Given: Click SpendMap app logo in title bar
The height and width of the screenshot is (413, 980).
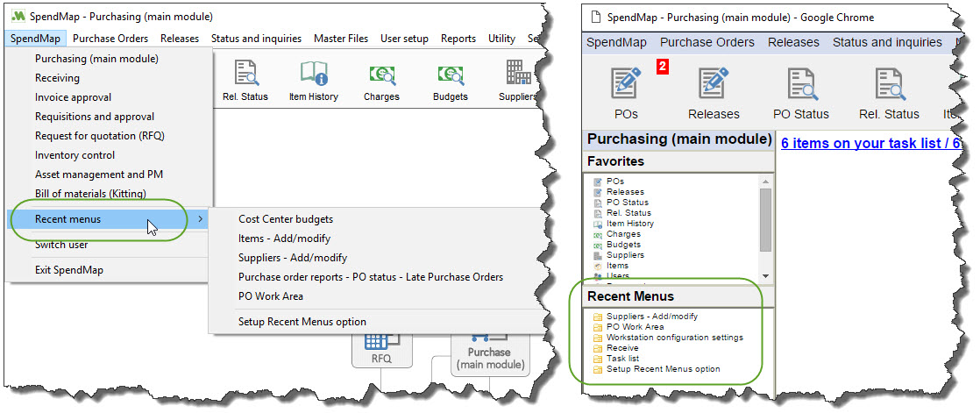Looking at the screenshot, I should click(x=18, y=16).
